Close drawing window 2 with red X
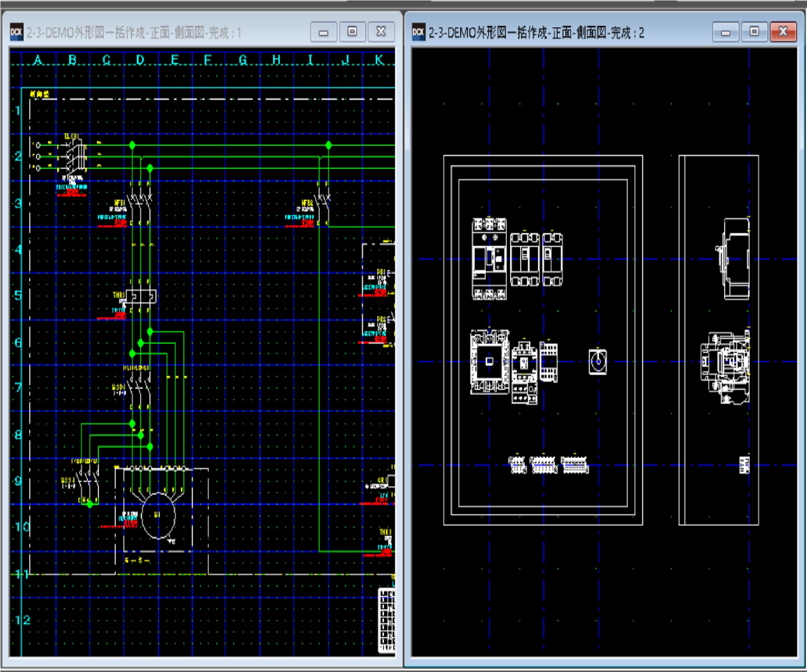Viewport: 807px width, 672px height. point(783,32)
